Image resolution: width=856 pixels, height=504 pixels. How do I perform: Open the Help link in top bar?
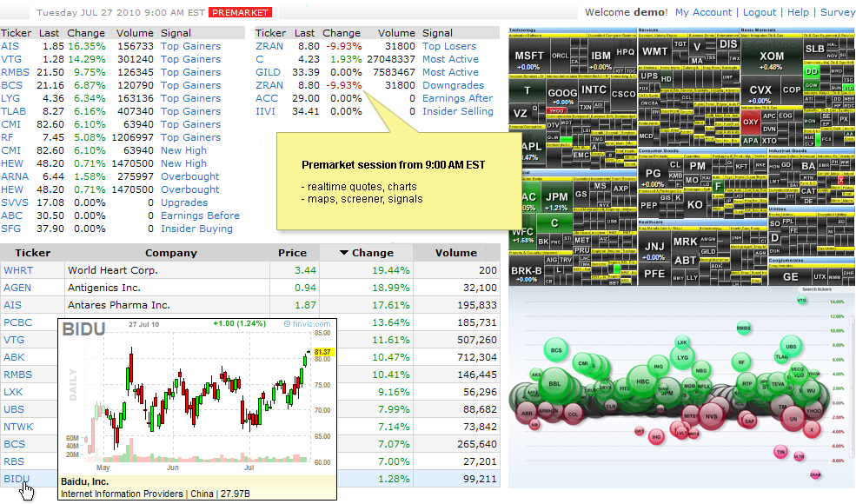(x=798, y=12)
